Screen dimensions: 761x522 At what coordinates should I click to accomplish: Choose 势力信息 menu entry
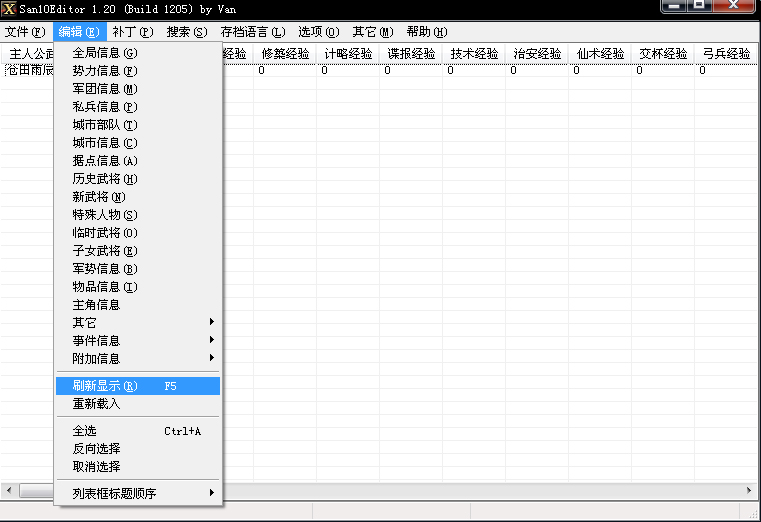[x=105, y=70]
